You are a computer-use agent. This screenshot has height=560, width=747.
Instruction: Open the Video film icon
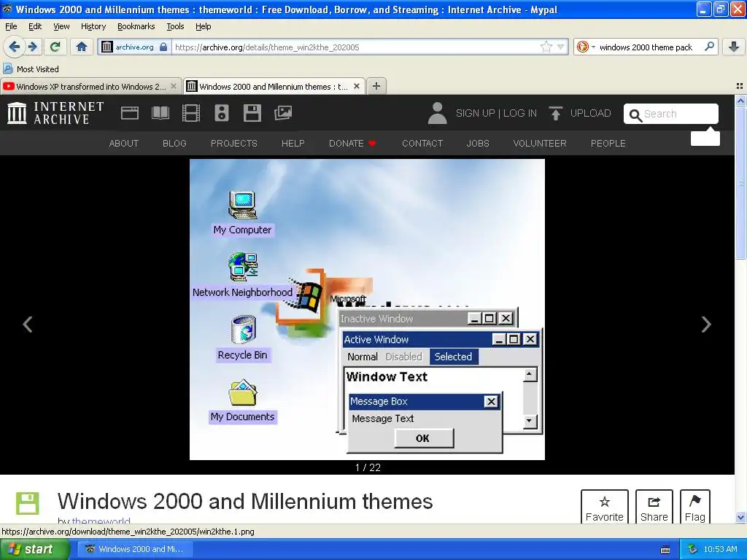coord(191,113)
